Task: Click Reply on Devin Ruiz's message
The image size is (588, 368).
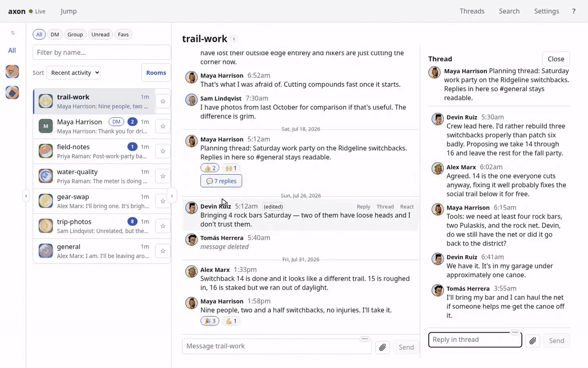Action: [x=364, y=207]
